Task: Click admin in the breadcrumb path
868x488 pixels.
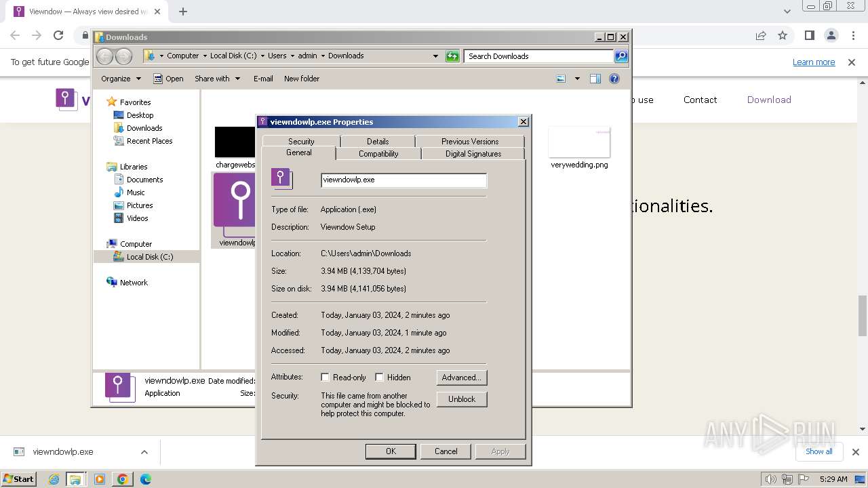Action: point(307,56)
